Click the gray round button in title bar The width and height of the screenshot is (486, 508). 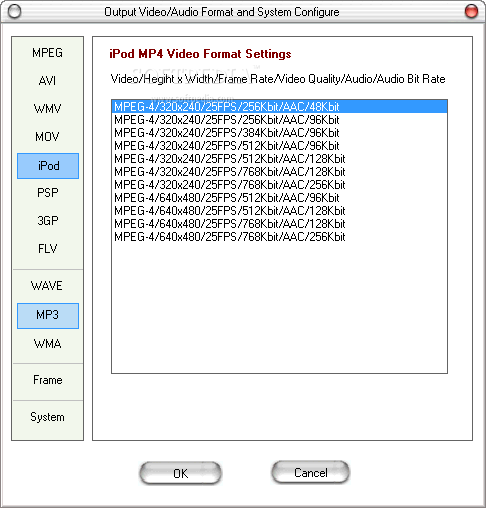coord(14,12)
